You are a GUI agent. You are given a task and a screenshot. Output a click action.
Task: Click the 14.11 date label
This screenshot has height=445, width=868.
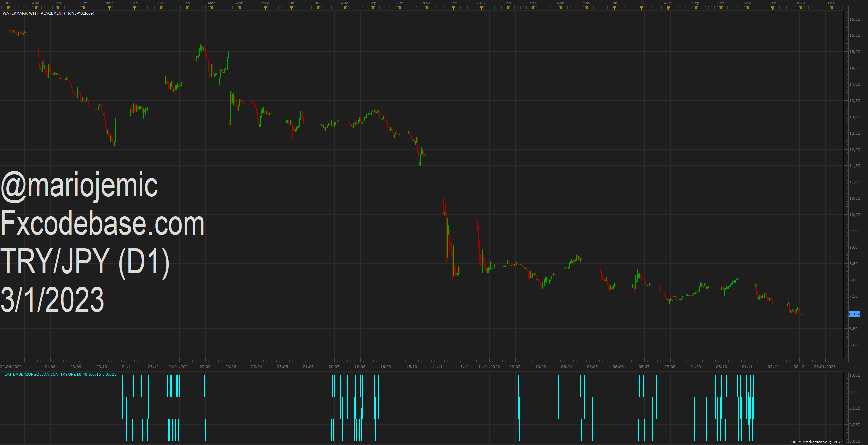tap(437, 367)
